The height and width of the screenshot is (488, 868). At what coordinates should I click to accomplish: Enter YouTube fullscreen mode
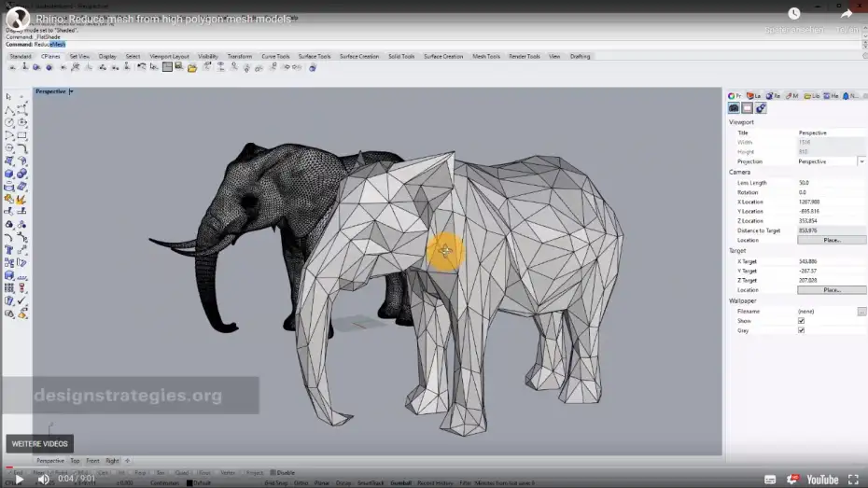point(854,480)
